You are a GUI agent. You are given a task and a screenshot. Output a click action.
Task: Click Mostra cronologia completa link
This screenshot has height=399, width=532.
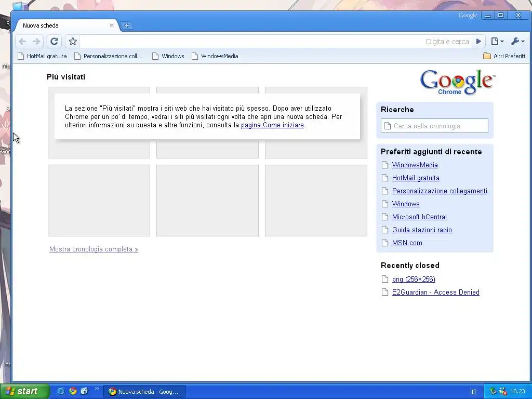(94, 249)
